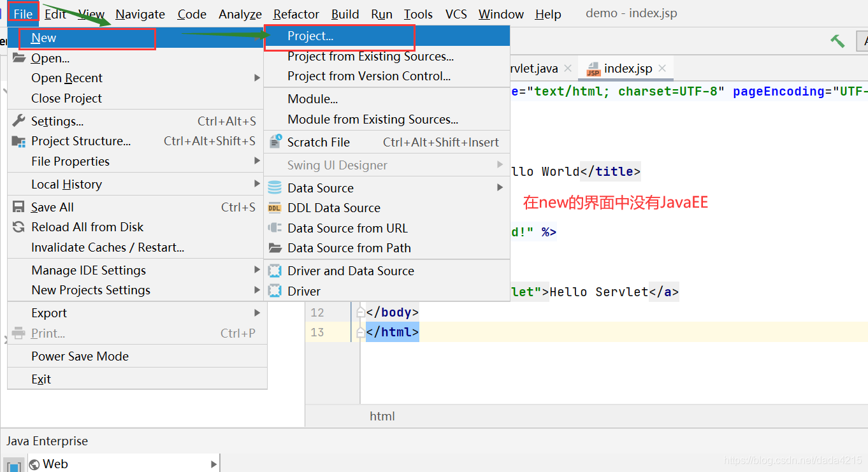Open the Code menu
868x472 pixels.
tap(192, 14)
